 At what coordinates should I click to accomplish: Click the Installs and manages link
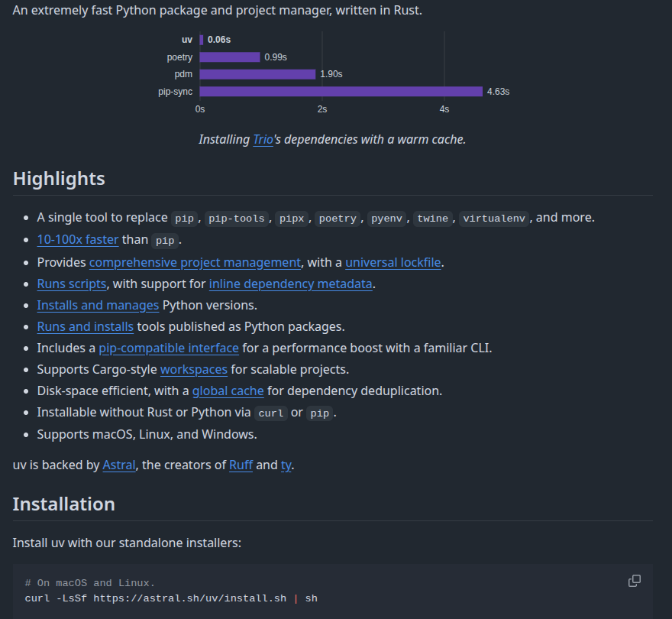[x=98, y=305]
